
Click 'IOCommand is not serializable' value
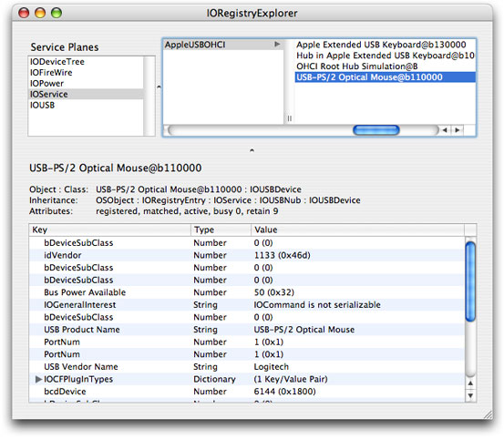pyautogui.click(x=317, y=305)
